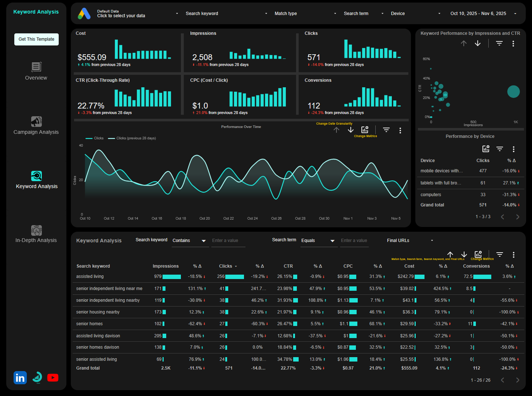Switch to the In-Depth Analysis page
Image resolution: width=532 pixels, height=396 pixels.
(36, 234)
